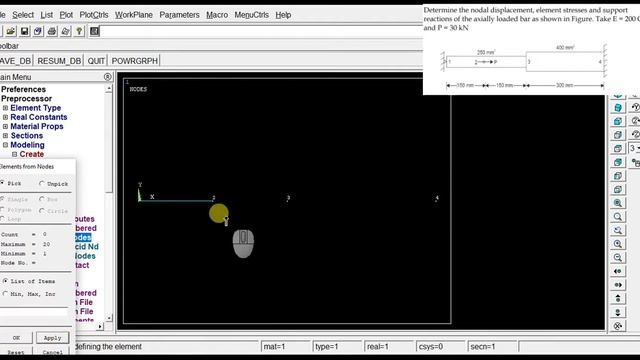Click the Fit View magnifier icon

point(618,203)
